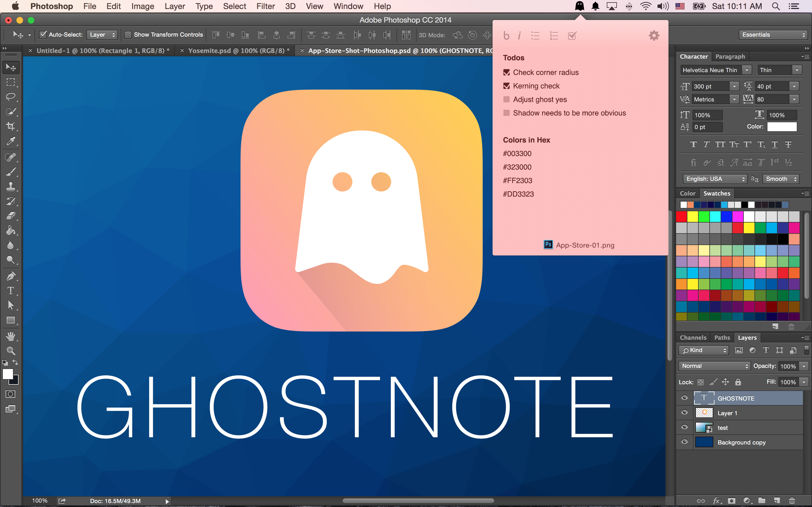The image size is (812, 507).
Task: Click the delete layer trash icon
Action: click(x=792, y=501)
